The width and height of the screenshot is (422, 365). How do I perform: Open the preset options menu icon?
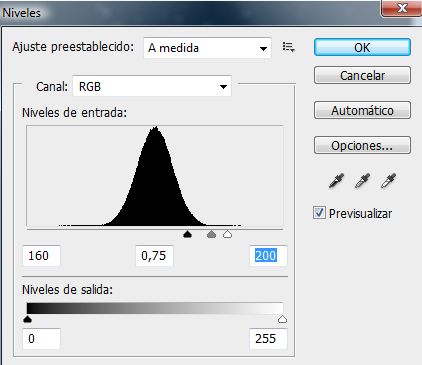[x=288, y=47]
